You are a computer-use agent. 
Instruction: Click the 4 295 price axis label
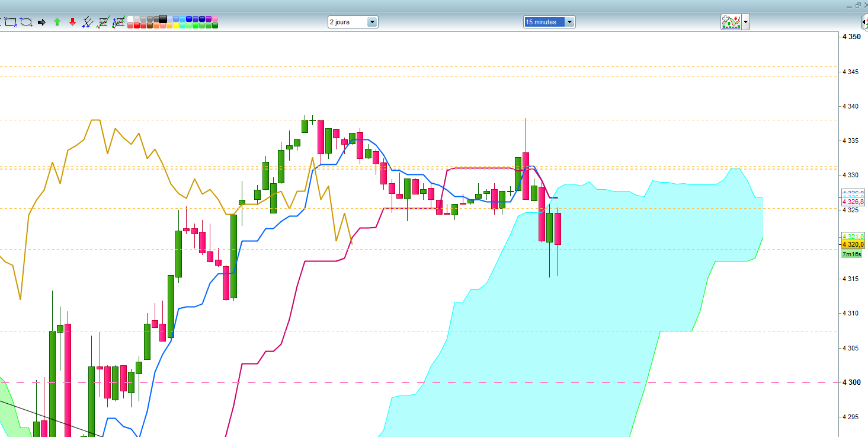[x=851, y=417]
